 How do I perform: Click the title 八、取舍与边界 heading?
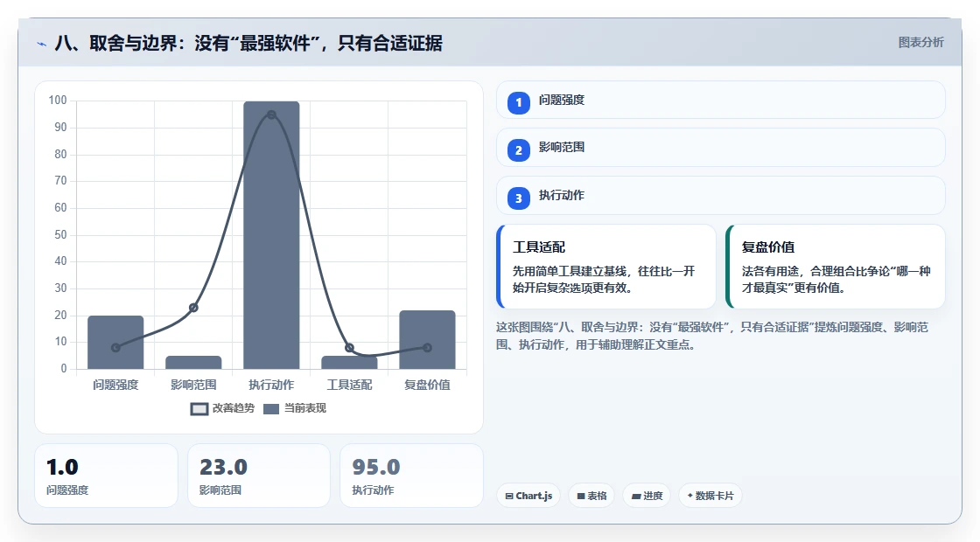pyautogui.click(x=248, y=43)
